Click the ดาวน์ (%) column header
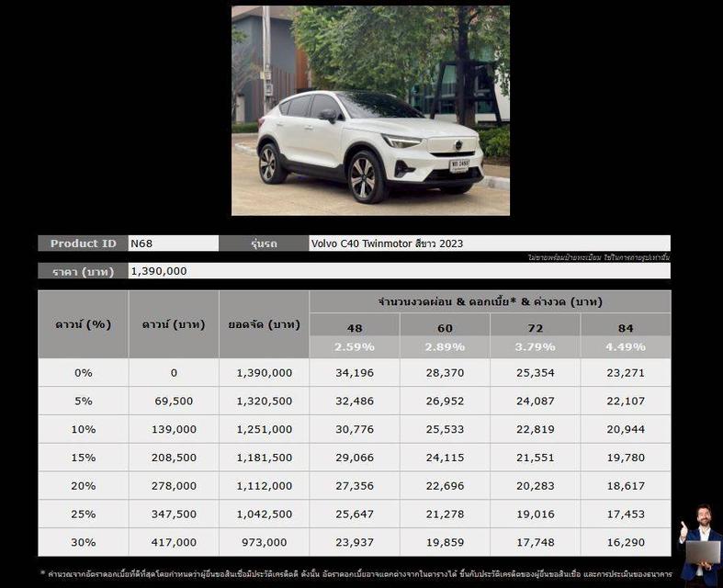 tap(83, 324)
